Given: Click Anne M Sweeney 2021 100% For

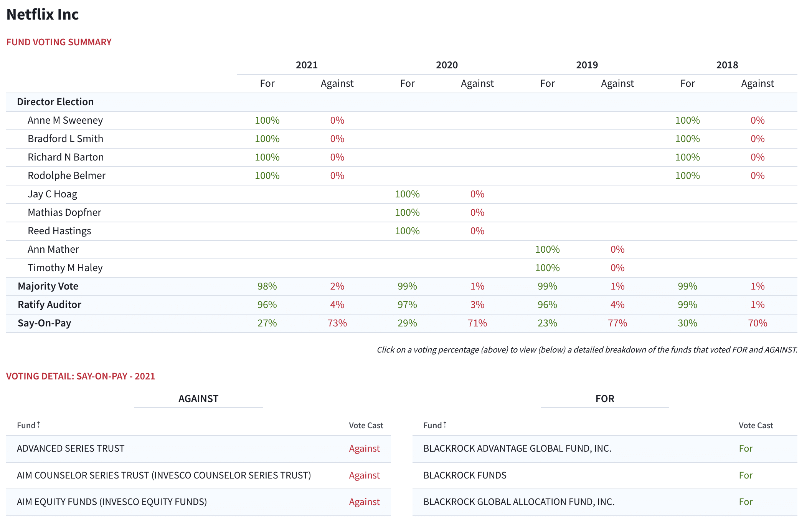Looking at the screenshot, I should (x=267, y=120).
